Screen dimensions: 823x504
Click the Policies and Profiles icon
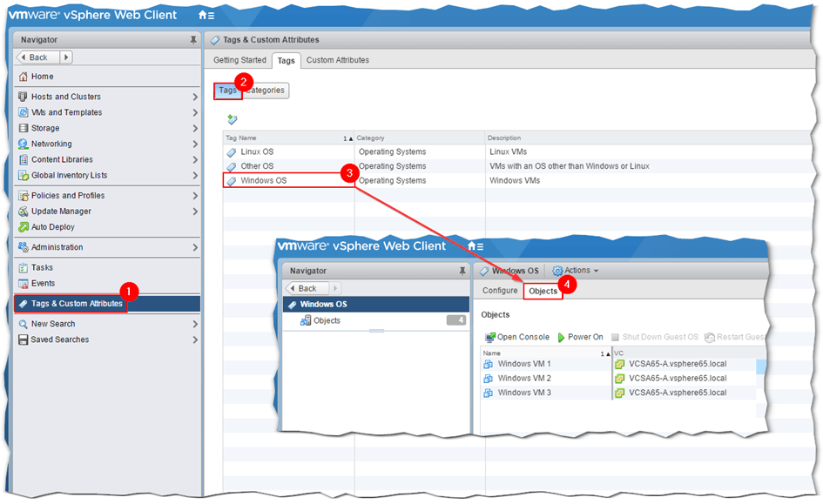click(x=24, y=196)
